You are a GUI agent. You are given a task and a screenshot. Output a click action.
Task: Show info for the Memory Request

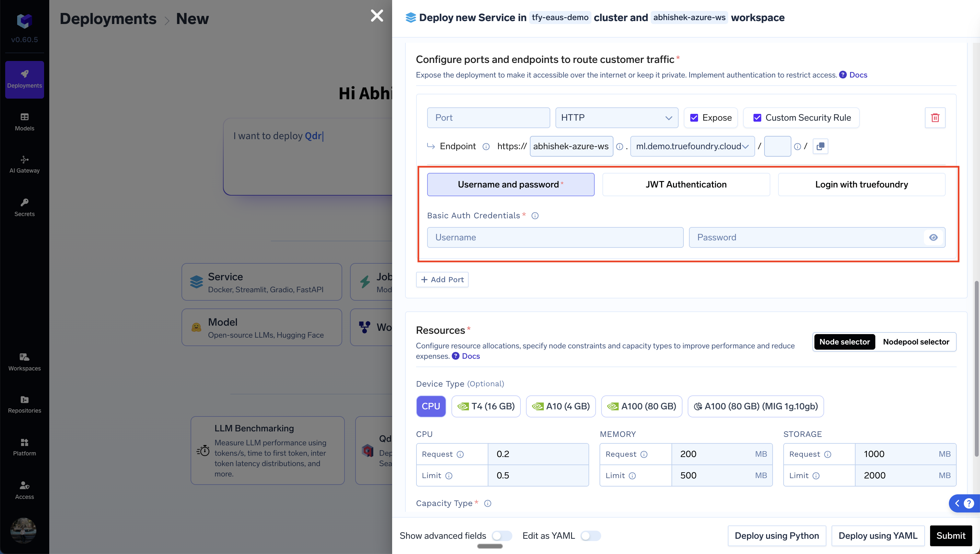(644, 454)
